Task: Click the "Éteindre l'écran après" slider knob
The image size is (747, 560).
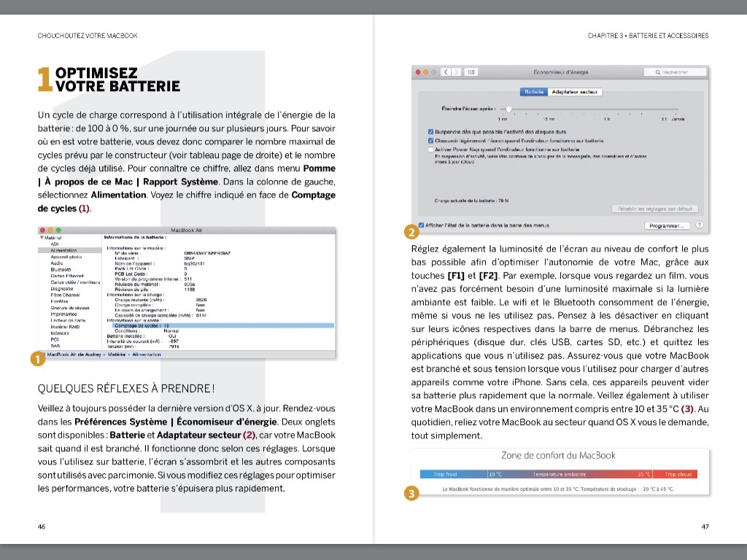Action: (508, 109)
